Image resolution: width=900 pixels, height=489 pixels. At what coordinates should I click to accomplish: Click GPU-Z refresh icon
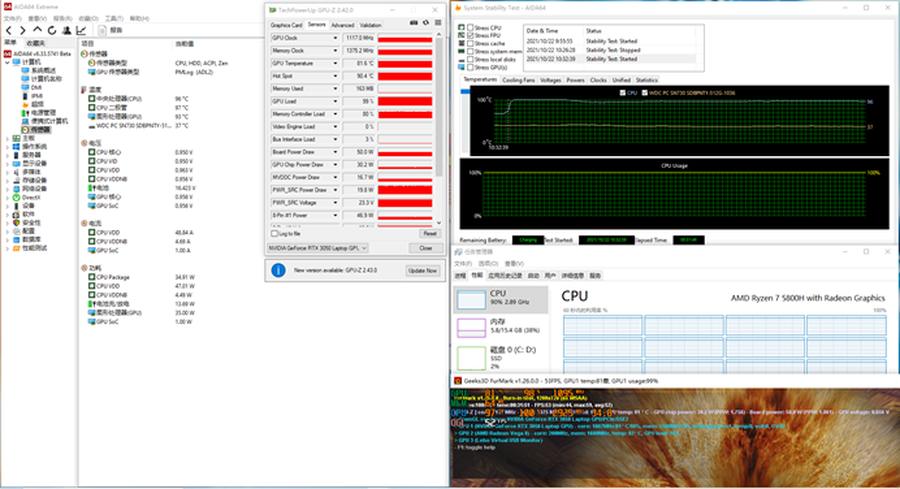(426, 23)
